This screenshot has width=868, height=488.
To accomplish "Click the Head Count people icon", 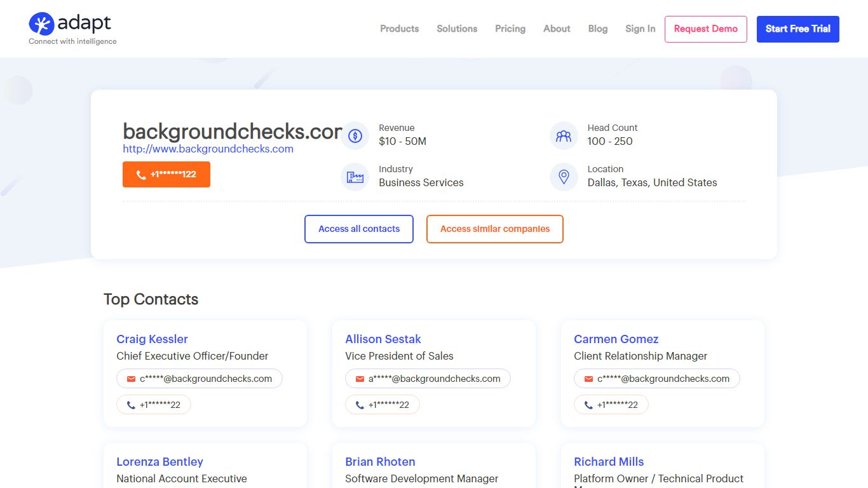I will click(x=564, y=135).
